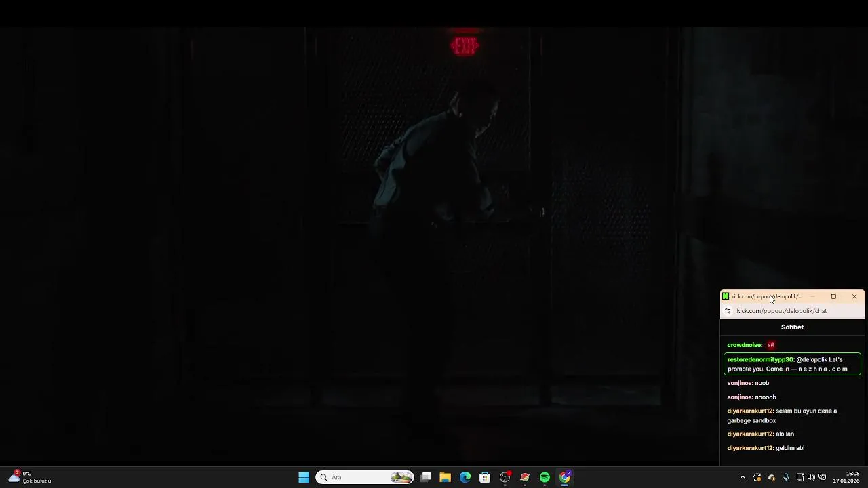Click the chat message text alo lan
The image size is (868, 488).
[x=785, y=434]
